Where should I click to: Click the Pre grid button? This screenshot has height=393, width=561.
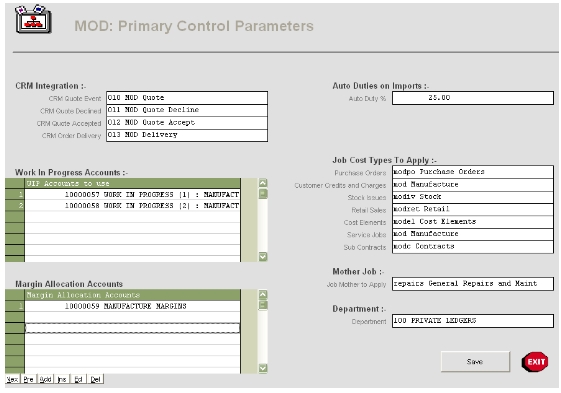click(29, 379)
